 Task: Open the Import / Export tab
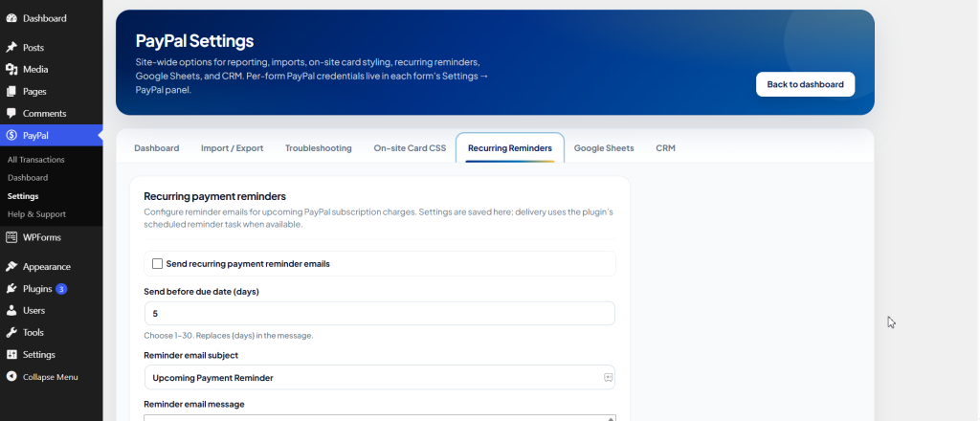coord(232,148)
